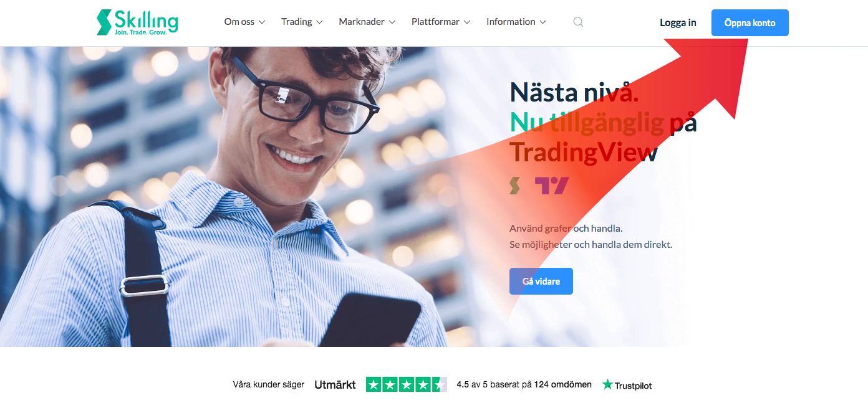Click the green Trustpilot rating stars
868x408 pixels.
point(407,384)
